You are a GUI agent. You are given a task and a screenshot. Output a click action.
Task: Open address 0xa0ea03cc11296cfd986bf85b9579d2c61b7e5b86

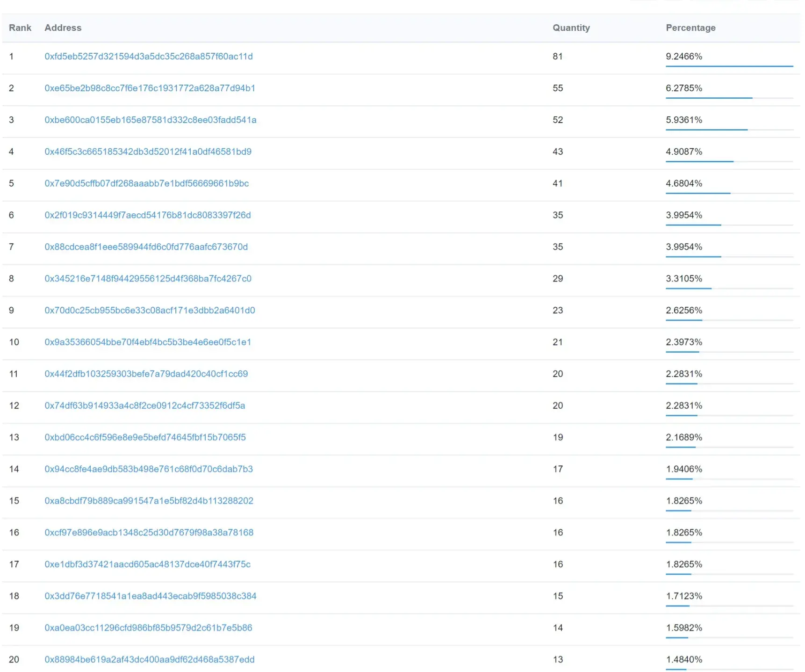149,628
